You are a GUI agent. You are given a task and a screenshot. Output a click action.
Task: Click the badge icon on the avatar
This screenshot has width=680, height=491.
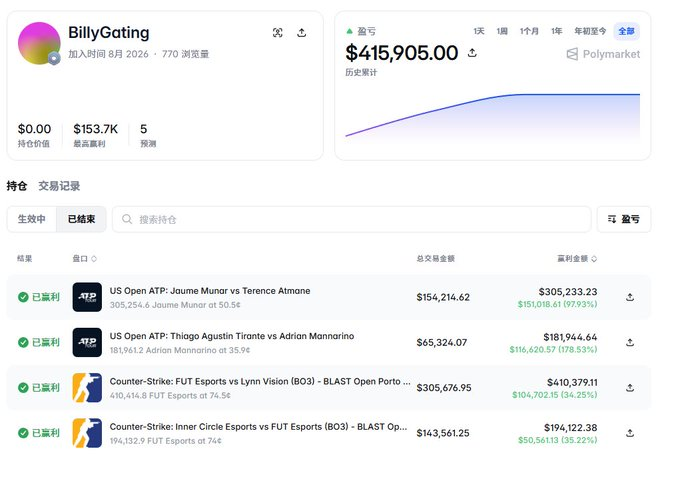tap(54, 58)
